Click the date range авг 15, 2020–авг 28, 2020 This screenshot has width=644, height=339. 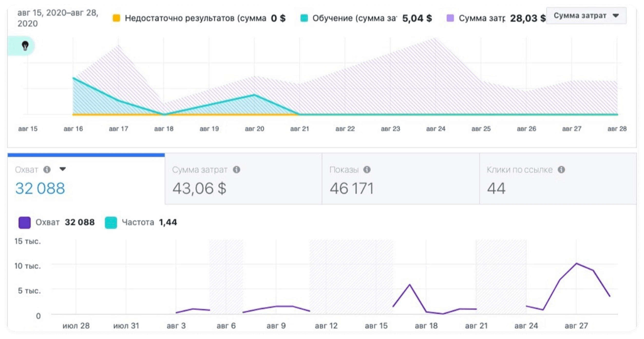click(58, 18)
